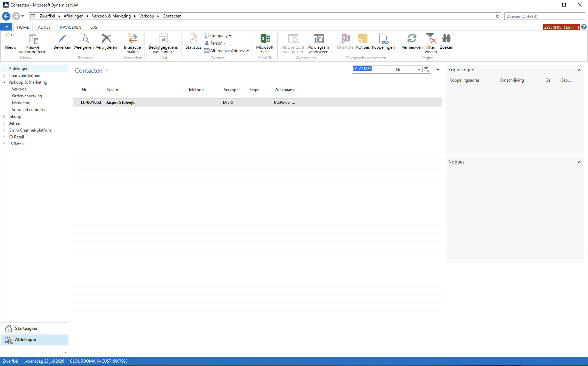Click Afdelingen breadcrumb in address bar
Viewport: 588px width, 366px height.
[x=74, y=16]
